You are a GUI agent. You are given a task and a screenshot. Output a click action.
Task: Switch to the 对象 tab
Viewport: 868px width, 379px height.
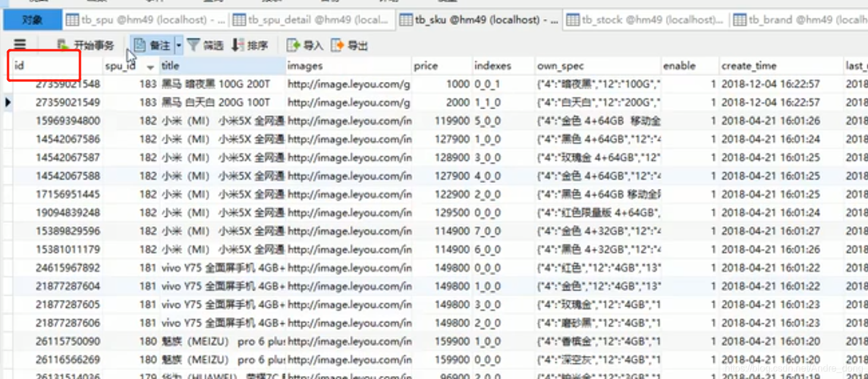click(x=32, y=20)
